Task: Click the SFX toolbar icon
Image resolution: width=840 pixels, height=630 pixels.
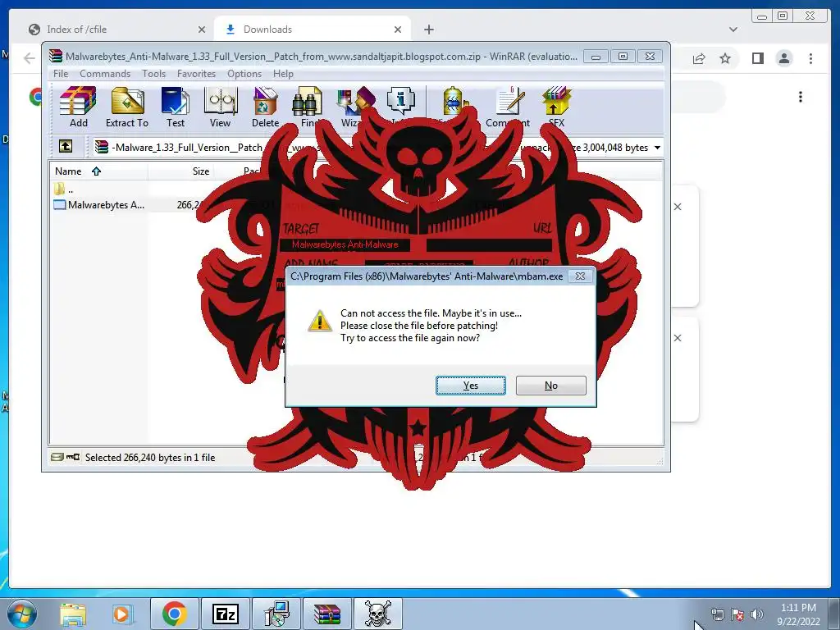Action: 557,107
